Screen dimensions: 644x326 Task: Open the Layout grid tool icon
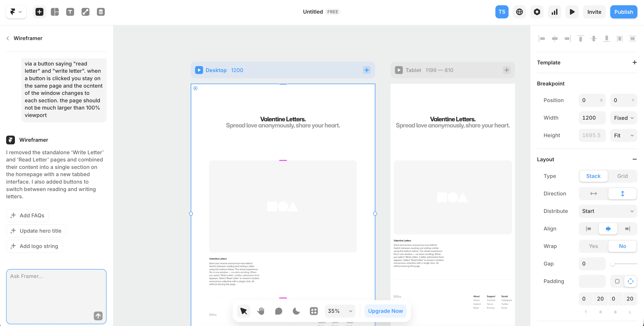[55, 12]
